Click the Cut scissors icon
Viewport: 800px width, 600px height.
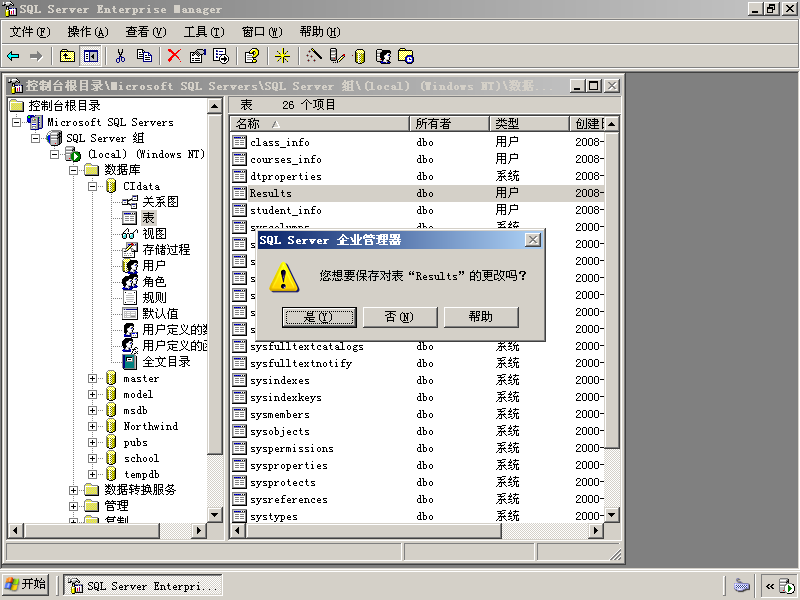click(x=120, y=56)
